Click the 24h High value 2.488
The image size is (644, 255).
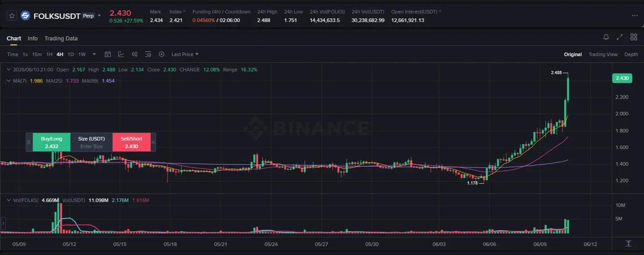click(x=264, y=20)
